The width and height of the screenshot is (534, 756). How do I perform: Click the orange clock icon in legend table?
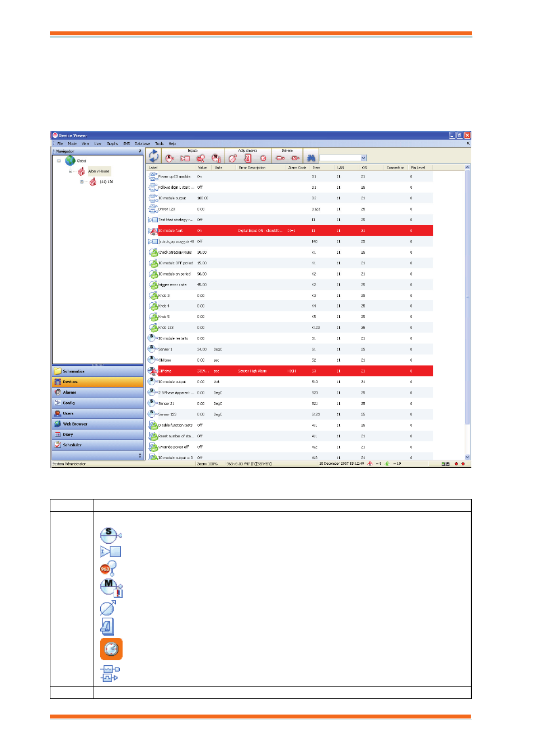pyautogui.click(x=111, y=649)
